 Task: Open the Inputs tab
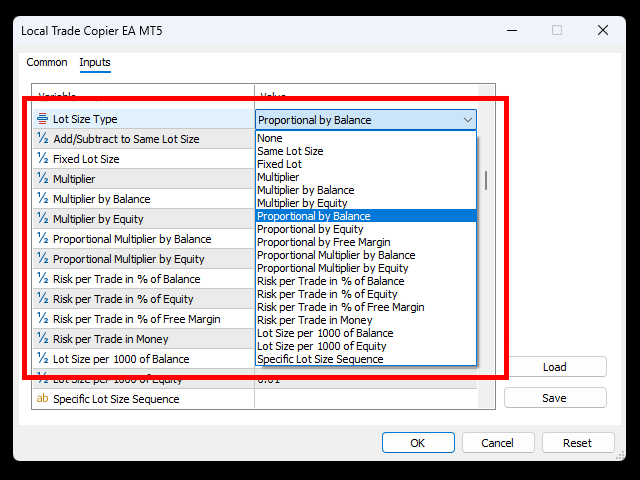coord(95,62)
